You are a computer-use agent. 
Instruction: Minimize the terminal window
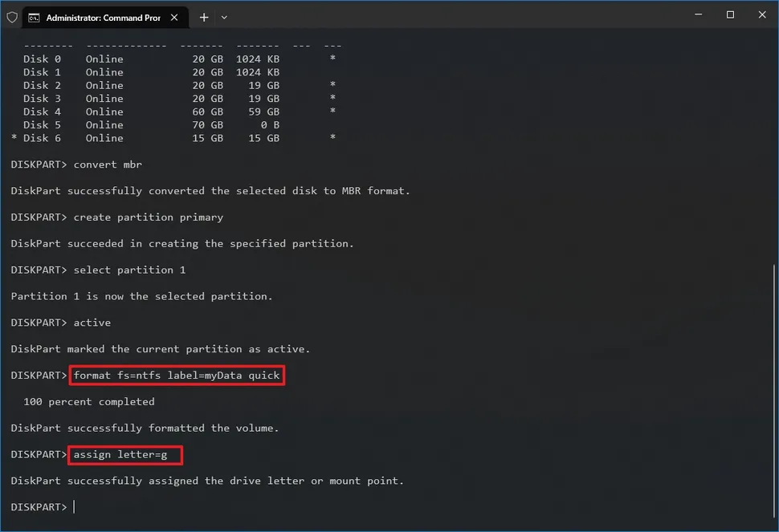point(695,15)
